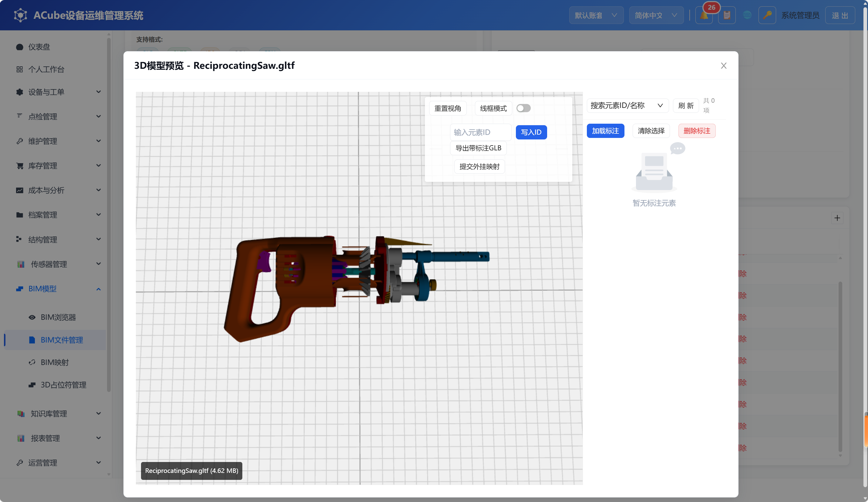Click the 运营管理 wrench icon

[x=20, y=462]
